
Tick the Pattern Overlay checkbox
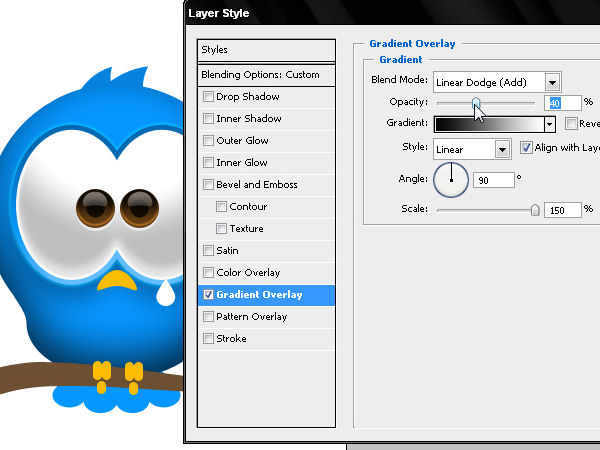point(208,316)
